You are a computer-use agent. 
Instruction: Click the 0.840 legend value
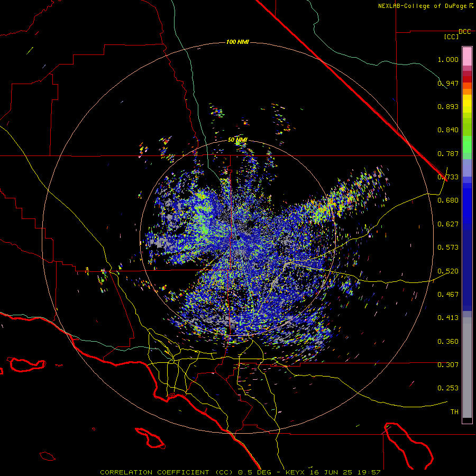coord(448,130)
